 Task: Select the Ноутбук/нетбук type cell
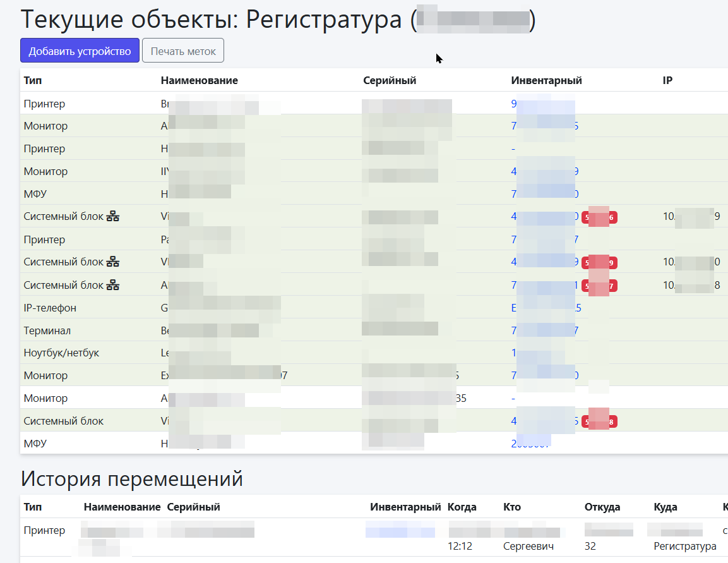tap(61, 353)
